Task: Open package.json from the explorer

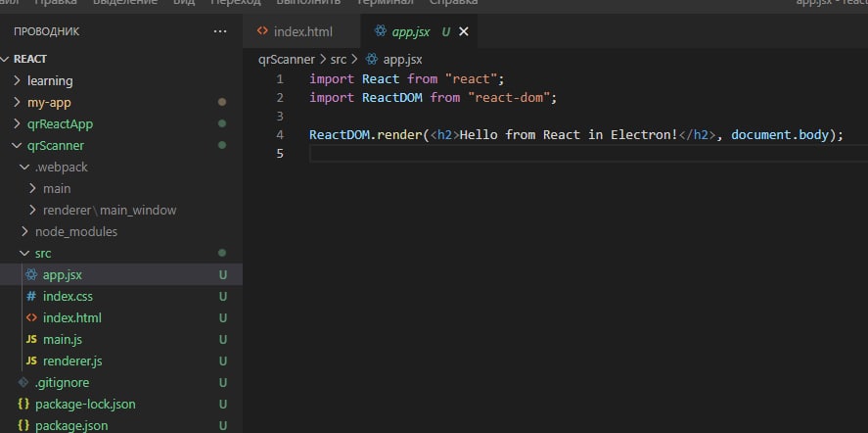Action: 70,425
